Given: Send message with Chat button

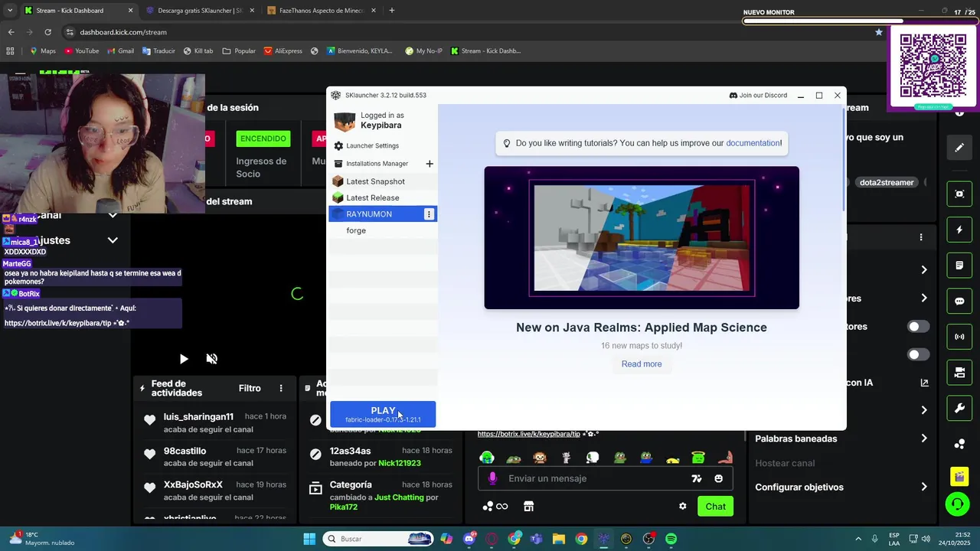Looking at the screenshot, I should (716, 507).
